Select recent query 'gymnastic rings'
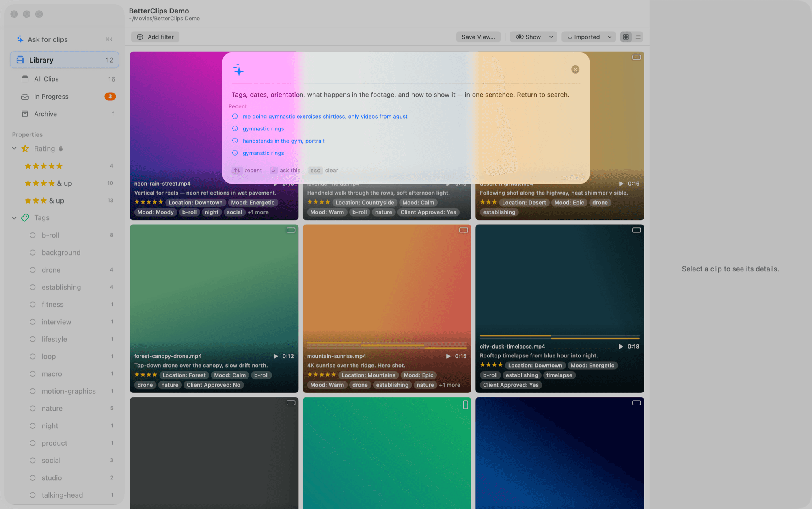Image resolution: width=812 pixels, height=509 pixels. 263,129
